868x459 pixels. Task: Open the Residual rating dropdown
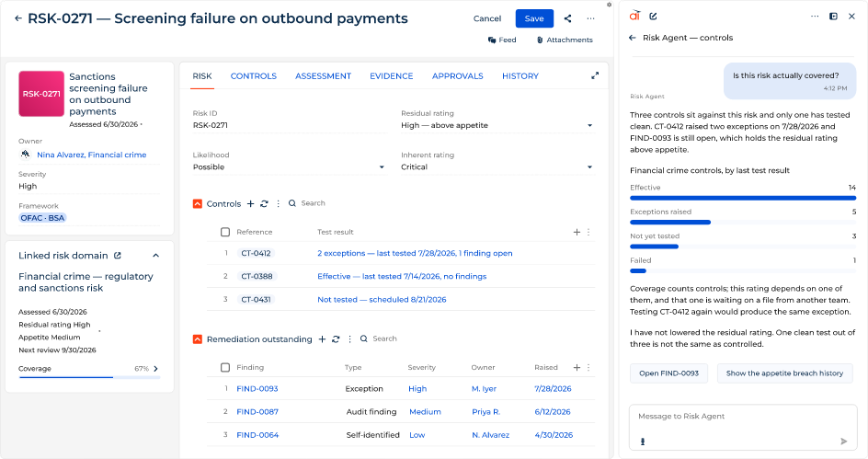[x=589, y=125]
